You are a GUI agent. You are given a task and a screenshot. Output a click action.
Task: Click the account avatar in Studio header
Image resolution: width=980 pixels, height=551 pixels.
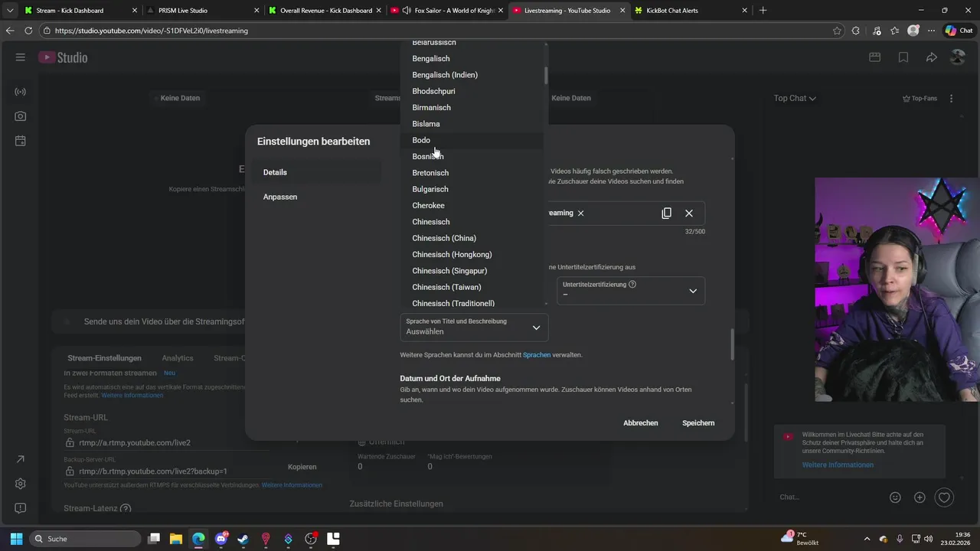pyautogui.click(x=958, y=57)
